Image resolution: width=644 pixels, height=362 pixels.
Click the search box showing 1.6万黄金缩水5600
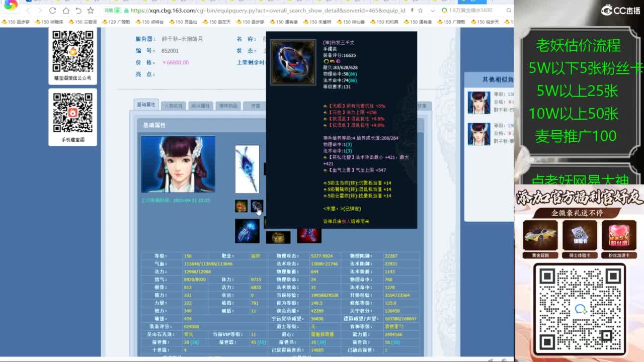click(x=470, y=11)
